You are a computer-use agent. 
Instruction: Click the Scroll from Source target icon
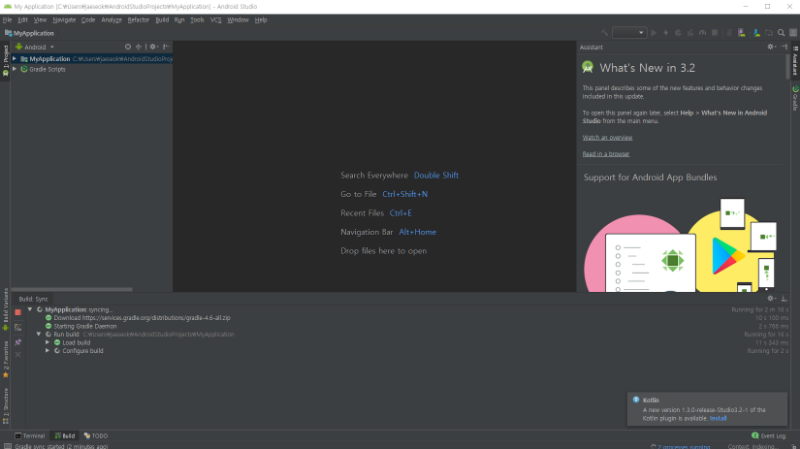(128, 46)
